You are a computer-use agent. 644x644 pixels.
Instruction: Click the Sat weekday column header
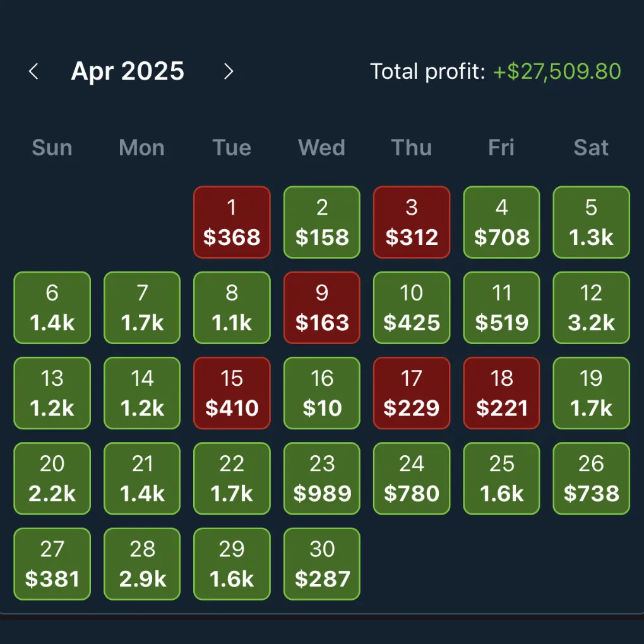pos(591,148)
